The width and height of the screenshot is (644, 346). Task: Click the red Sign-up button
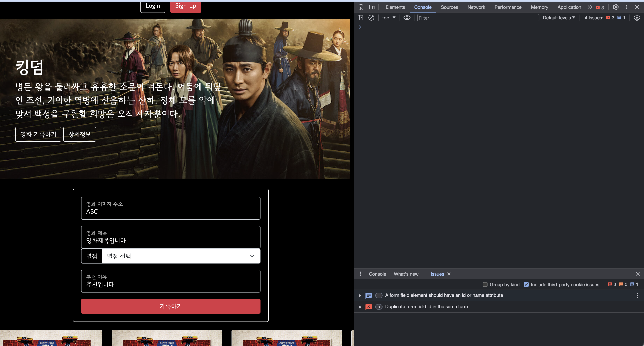point(185,6)
